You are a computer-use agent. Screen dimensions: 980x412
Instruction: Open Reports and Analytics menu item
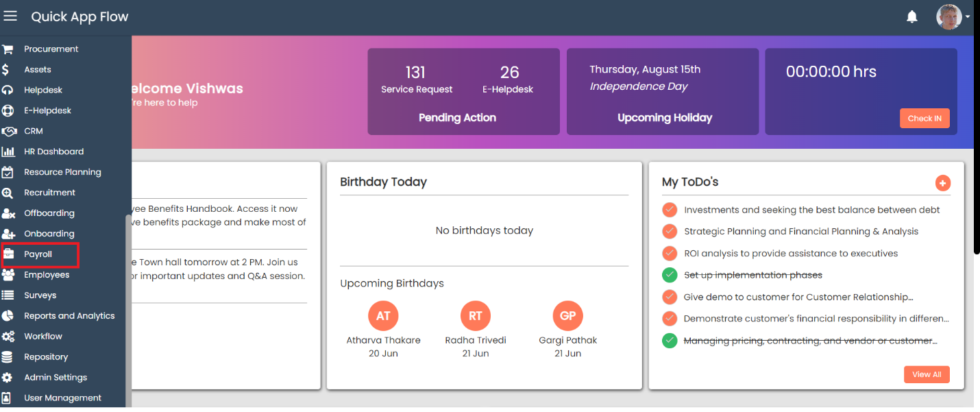click(x=69, y=316)
